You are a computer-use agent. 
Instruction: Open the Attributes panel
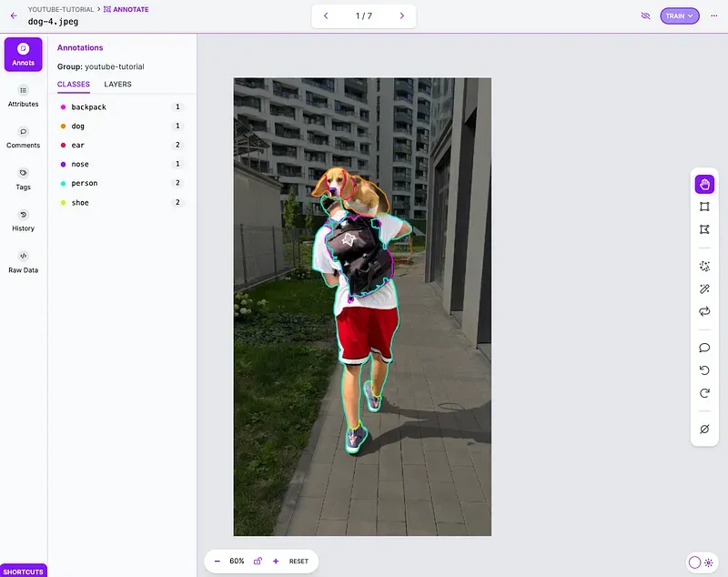(x=22, y=97)
